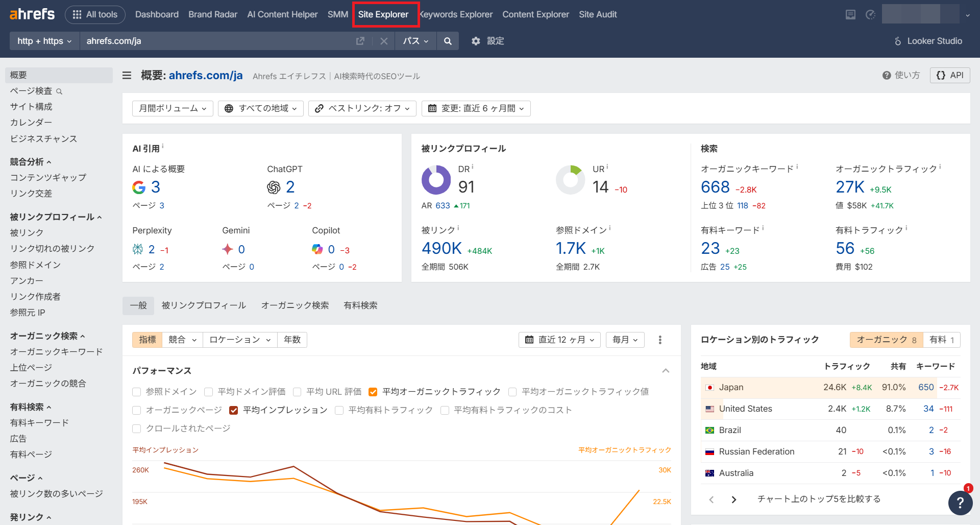Expand the すべての地域 dropdown
Screen dimensions: 980x525
(x=260, y=108)
